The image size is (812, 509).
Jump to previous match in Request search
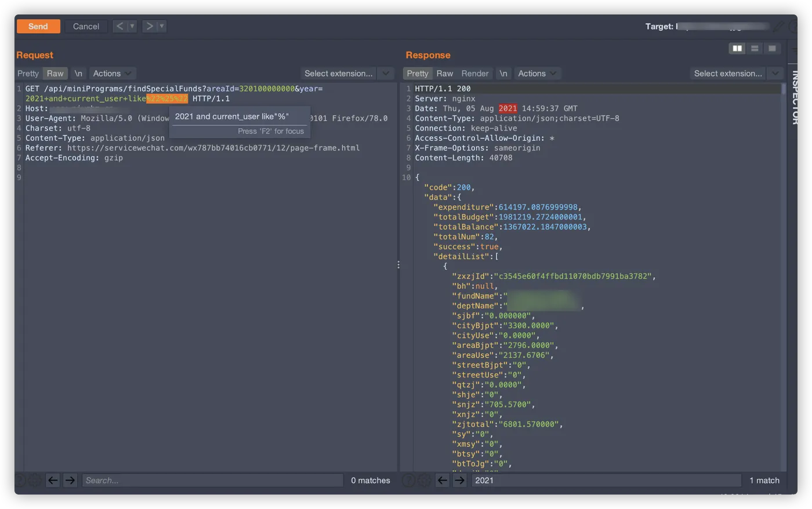point(53,480)
